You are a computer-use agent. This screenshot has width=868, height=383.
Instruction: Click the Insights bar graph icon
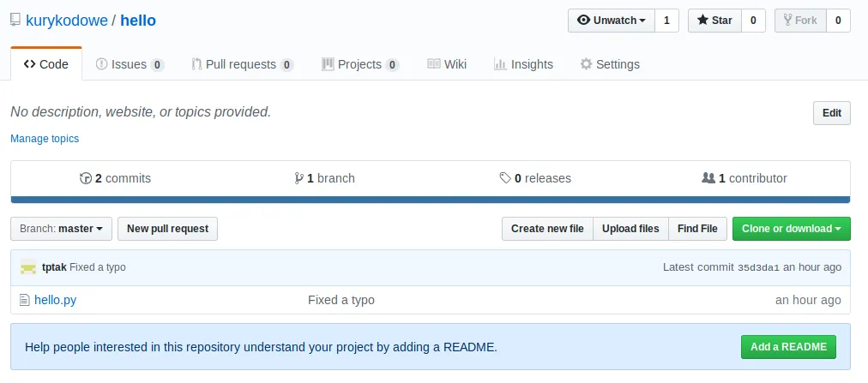[x=500, y=64]
